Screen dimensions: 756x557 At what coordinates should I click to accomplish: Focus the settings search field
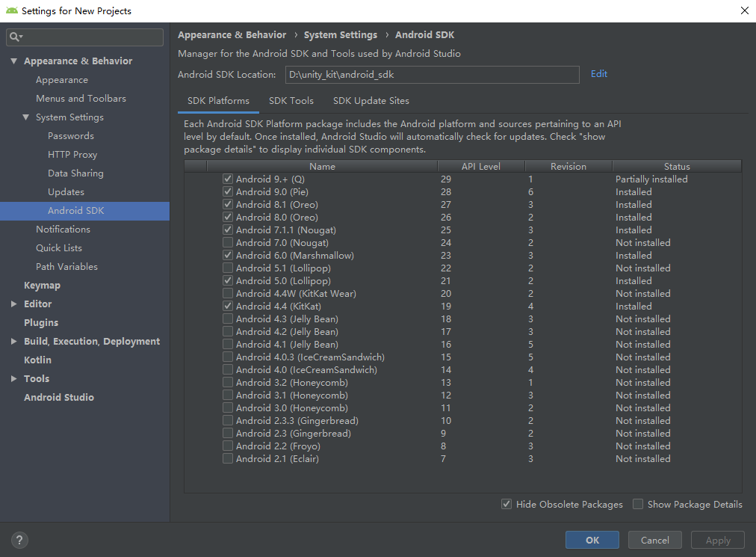[84, 37]
